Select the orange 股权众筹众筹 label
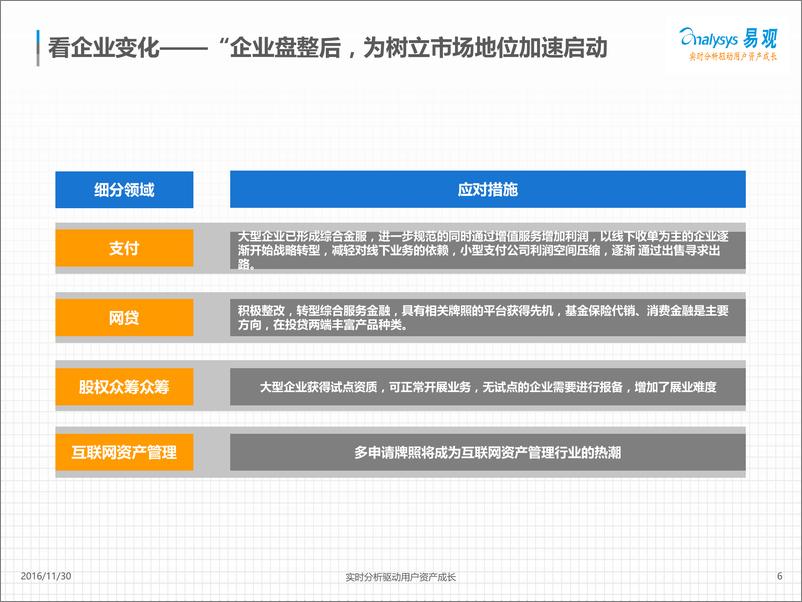 124,387
